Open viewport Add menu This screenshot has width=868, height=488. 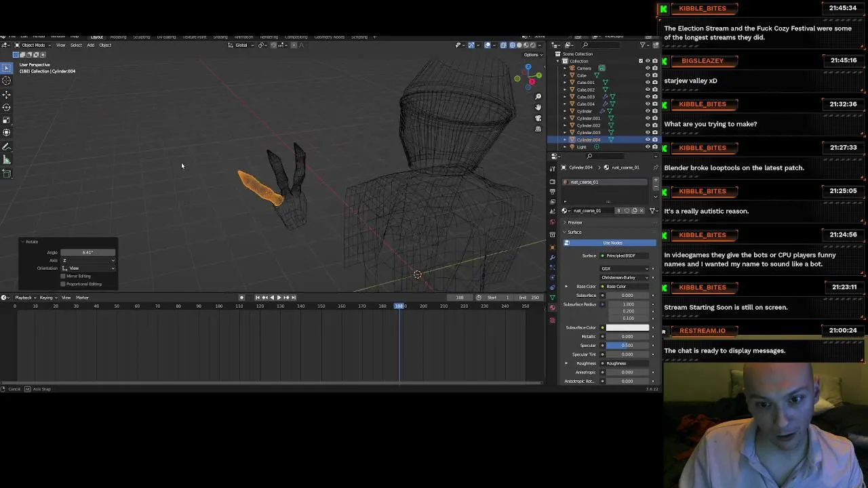point(90,45)
